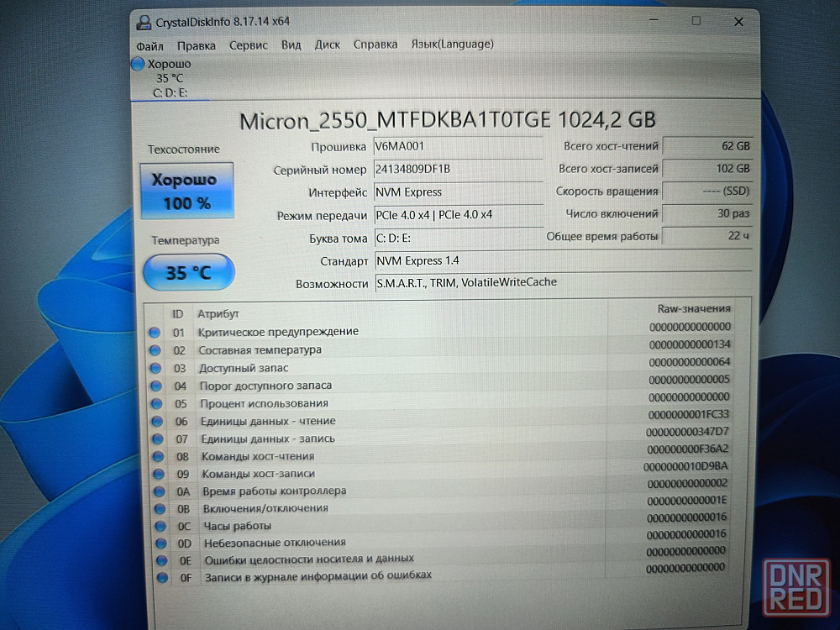Click status dot of Доступный запас row
The height and width of the screenshot is (630, 840).
click(x=156, y=368)
